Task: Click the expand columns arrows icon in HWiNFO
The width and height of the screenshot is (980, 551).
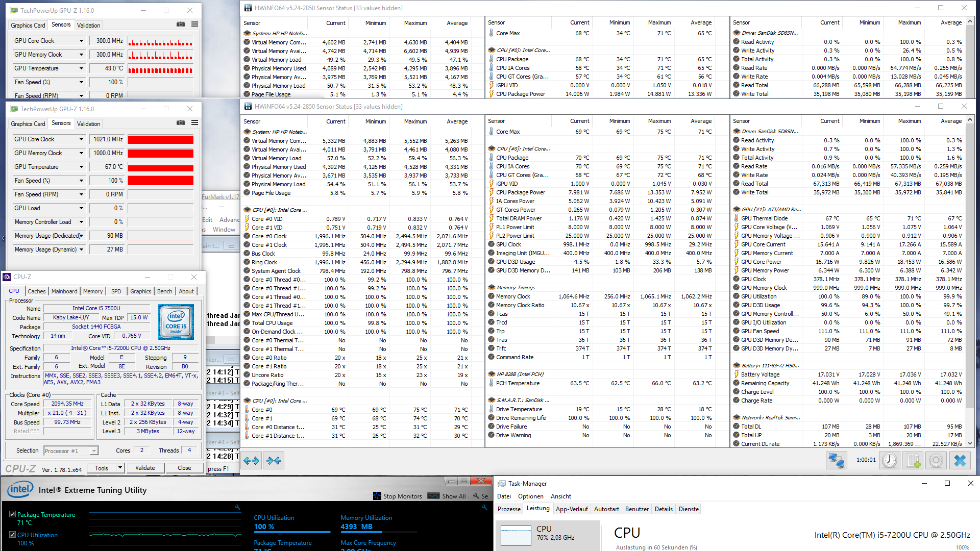Action: click(251, 461)
